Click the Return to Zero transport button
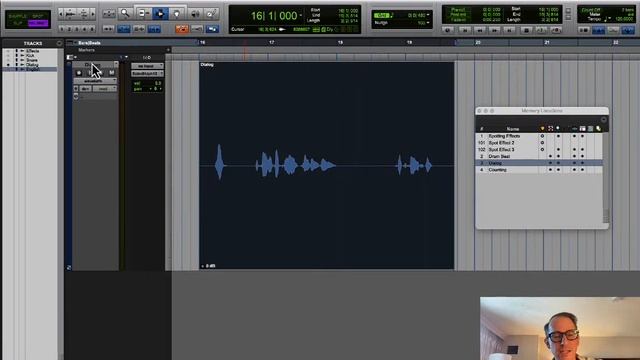This screenshot has height=360, width=640. [x=465, y=30]
